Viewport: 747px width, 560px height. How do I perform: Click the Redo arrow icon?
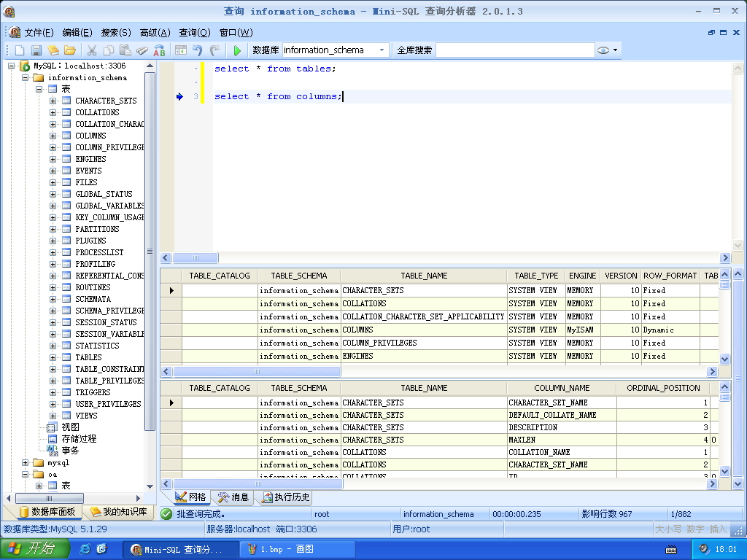tap(214, 50)
